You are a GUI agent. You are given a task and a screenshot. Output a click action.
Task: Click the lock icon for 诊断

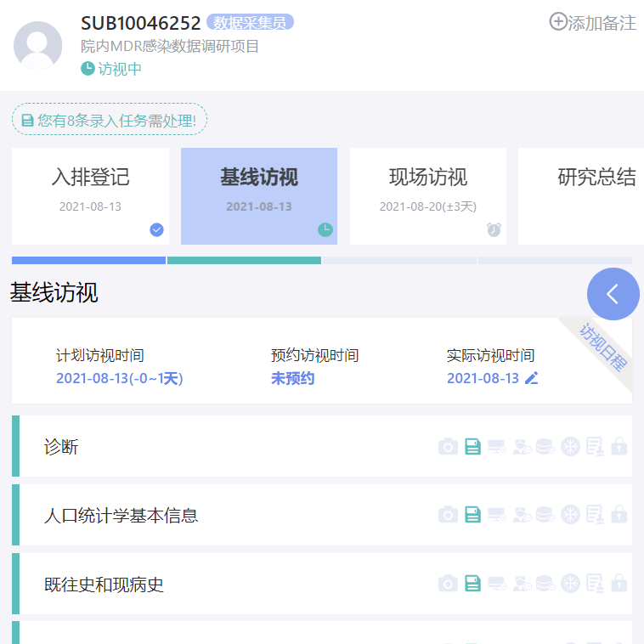click(619, 446)
